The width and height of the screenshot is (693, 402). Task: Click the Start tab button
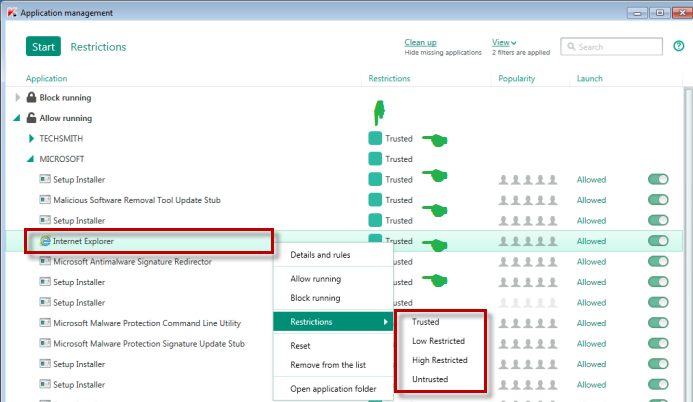[x=43, y=46]
